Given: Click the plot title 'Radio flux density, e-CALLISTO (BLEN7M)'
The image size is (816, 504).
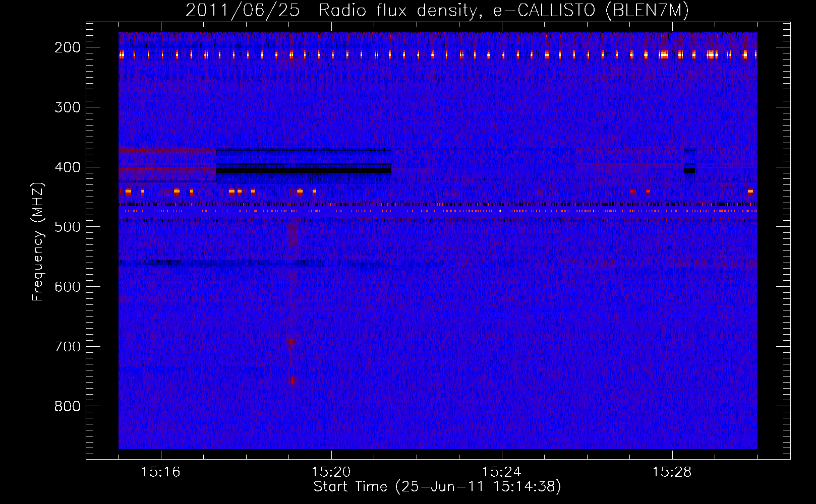Looking at the screenshot, I should tap(503, 11).
